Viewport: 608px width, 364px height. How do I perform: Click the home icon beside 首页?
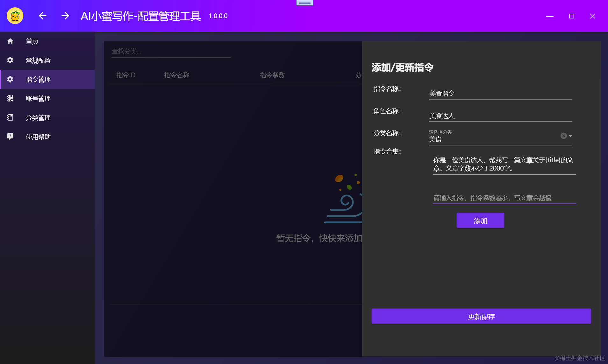point(10,41)
